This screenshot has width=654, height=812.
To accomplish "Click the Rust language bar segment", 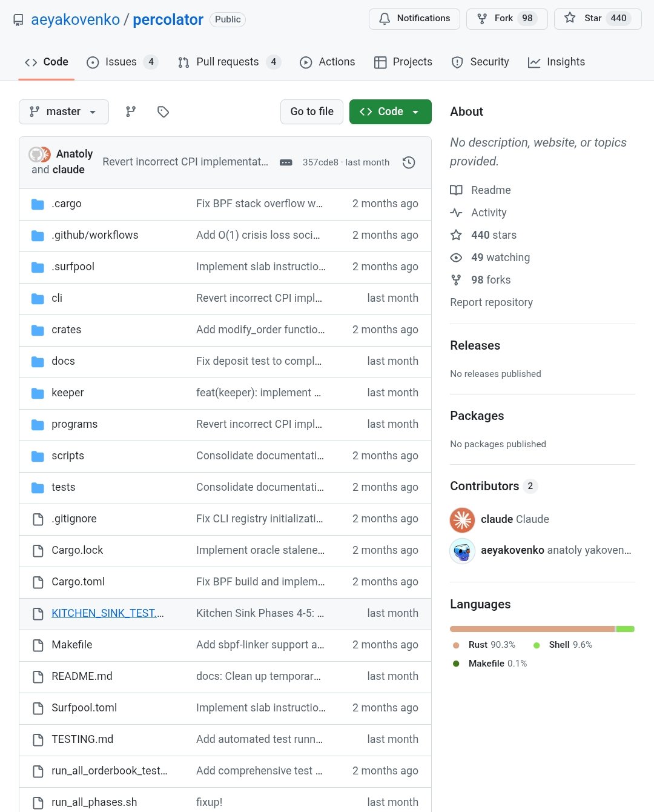I will (x=532, y=629).
